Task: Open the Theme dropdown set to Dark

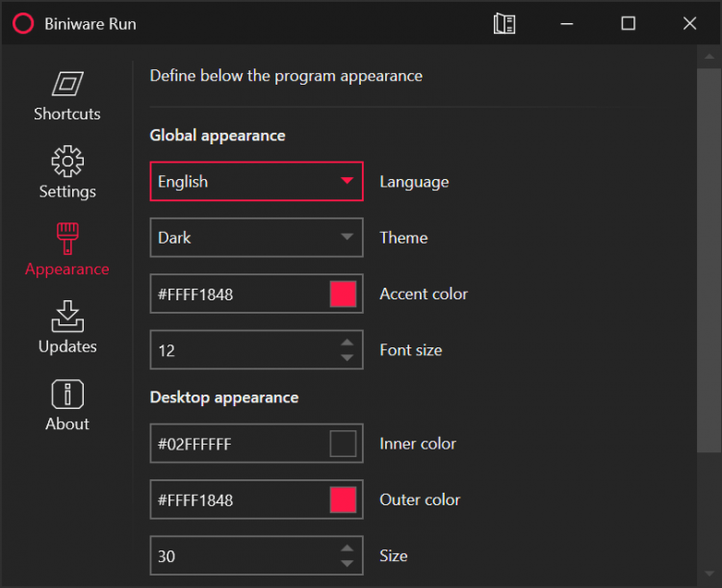Action: point(256,238)
